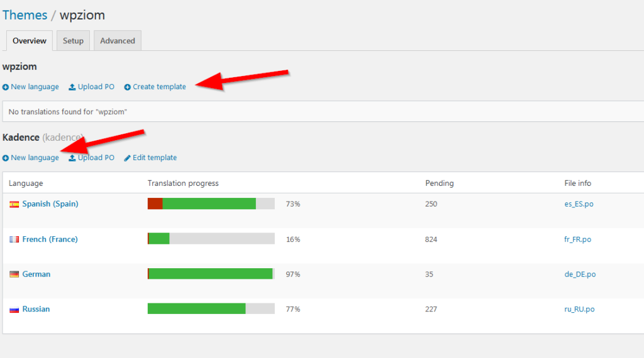This screenshot has height=358, width=644.
Task: Click the French flag icon
Action: (14, 239)
